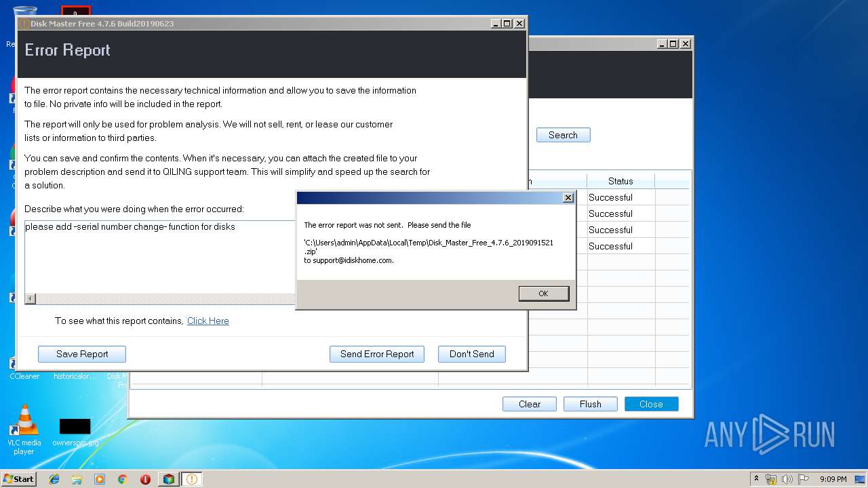
Task: Click the left arrow of the description scrollbar
Action: pyautogui.click(x=31, y=299)
